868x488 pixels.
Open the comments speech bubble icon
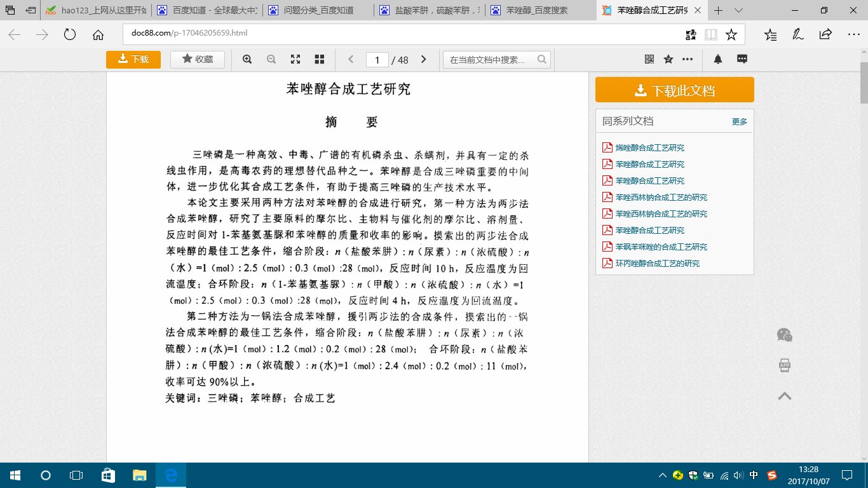742,59
